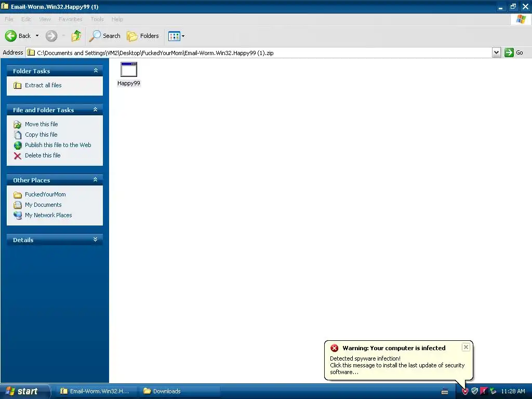This screenshot has height=399, width=532.
Task: Click the red X delete icon
Action: point(17,156)
